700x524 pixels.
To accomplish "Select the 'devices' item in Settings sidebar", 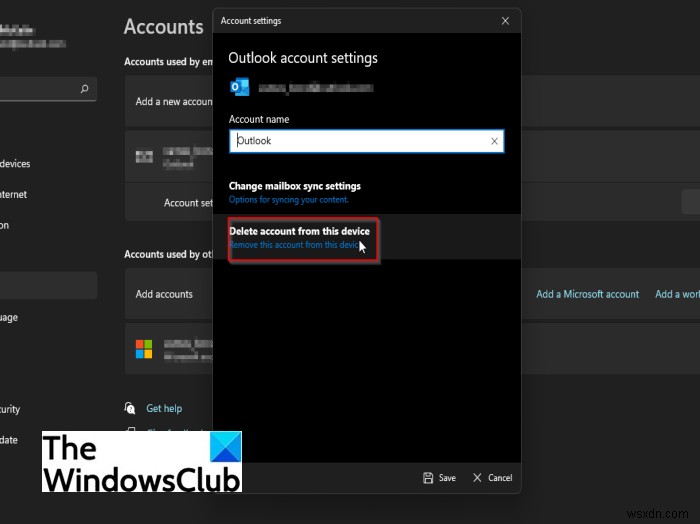I will click(15, 163).
